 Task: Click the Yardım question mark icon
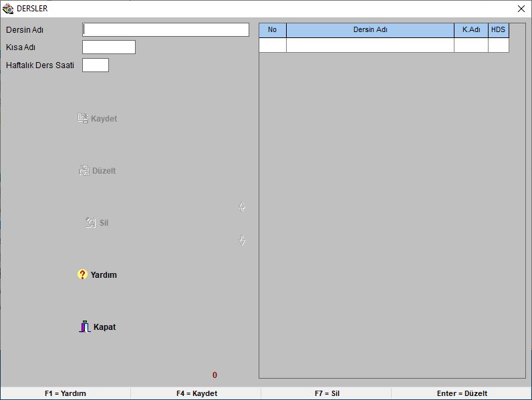82,274
